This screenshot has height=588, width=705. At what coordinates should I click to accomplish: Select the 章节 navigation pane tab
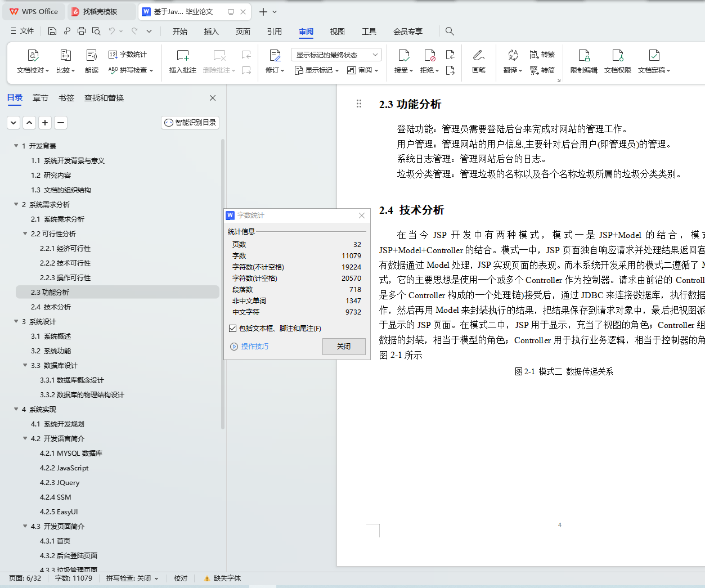(41, 98)
